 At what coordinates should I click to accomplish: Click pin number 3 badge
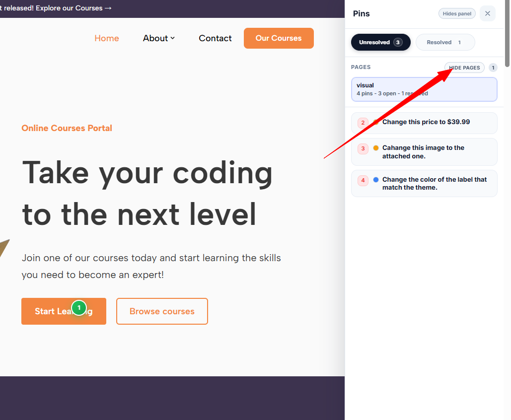pos(363,148)
